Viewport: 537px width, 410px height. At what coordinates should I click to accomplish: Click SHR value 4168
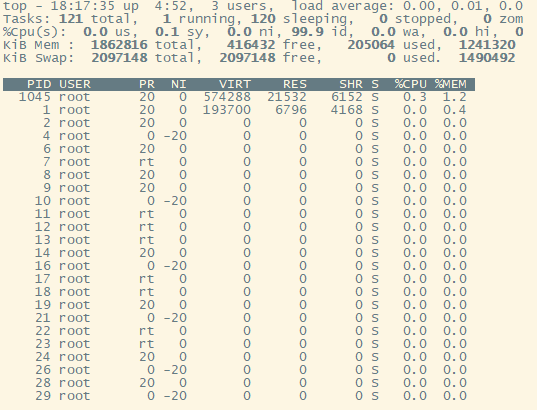347,110
